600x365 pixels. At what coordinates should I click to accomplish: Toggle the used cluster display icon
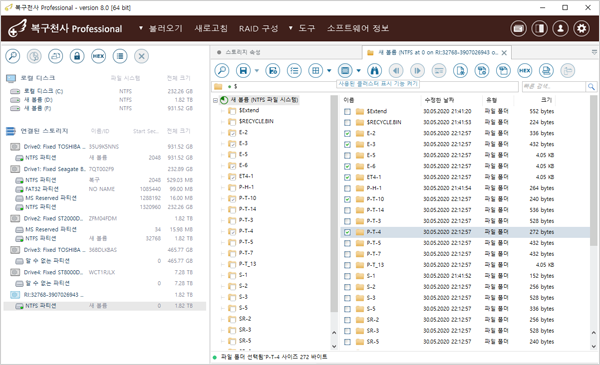(x=345, y=70)
